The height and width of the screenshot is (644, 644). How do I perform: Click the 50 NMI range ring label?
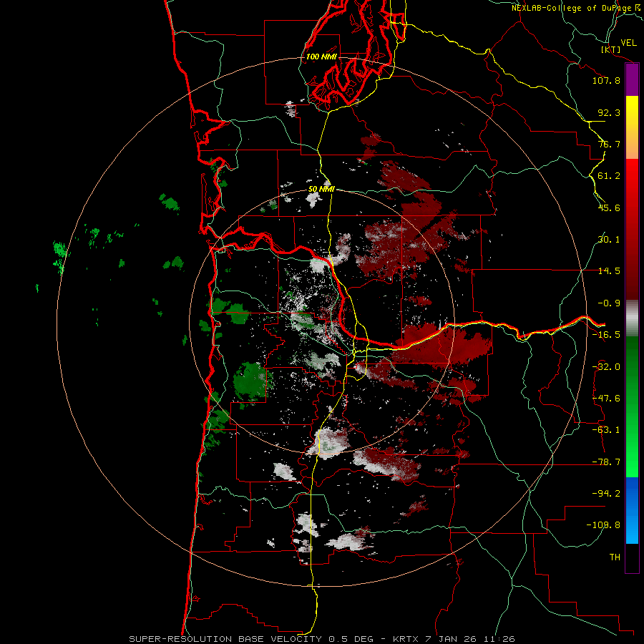pos(321,190)
